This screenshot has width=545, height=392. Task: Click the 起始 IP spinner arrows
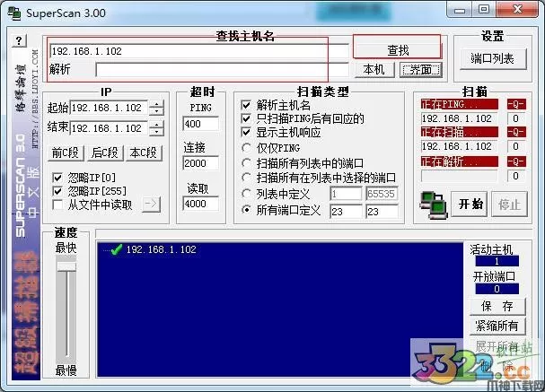pyautogui.click(x=156, y=108)
